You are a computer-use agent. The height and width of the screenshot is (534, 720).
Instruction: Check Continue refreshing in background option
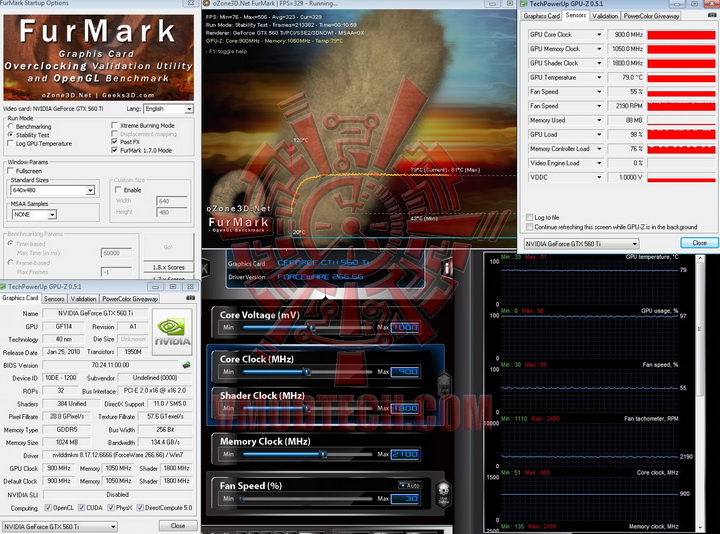coord(529,227)
